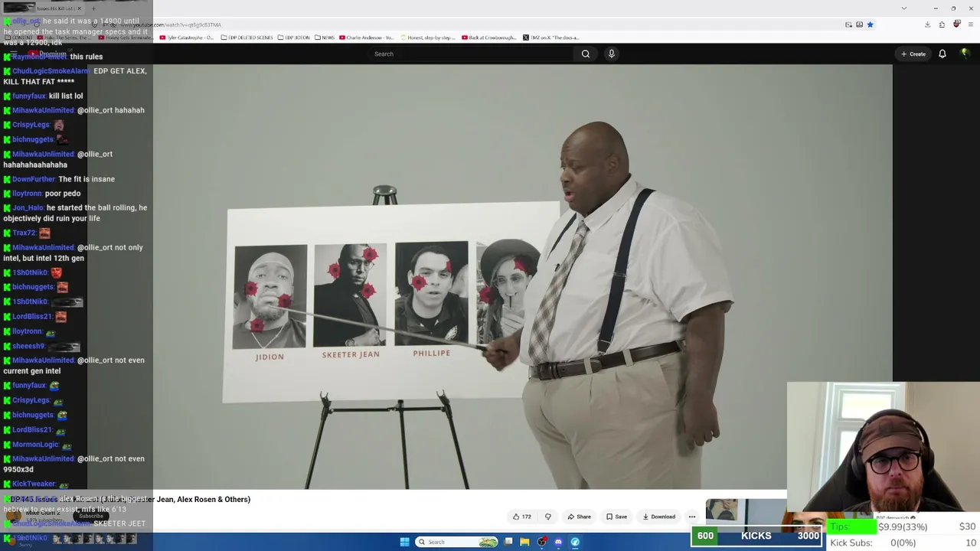The image size is (980, 551).
Task: Open the browser hamburger menu
Action: [x=971, y=24]
